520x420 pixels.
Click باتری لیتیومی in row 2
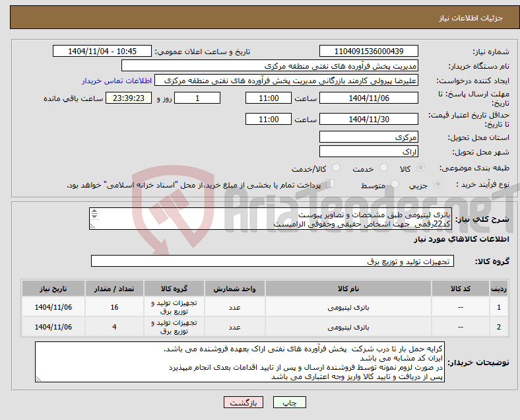(x=348, y=327)
